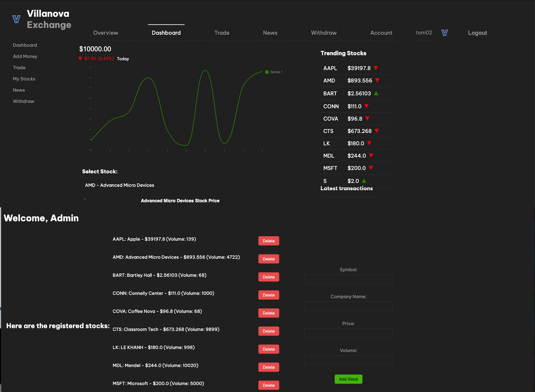The width and height of the screenshot is (535, 392).
Task: Select MDL in Trending Stocks
Action: [x=328, y=155]
